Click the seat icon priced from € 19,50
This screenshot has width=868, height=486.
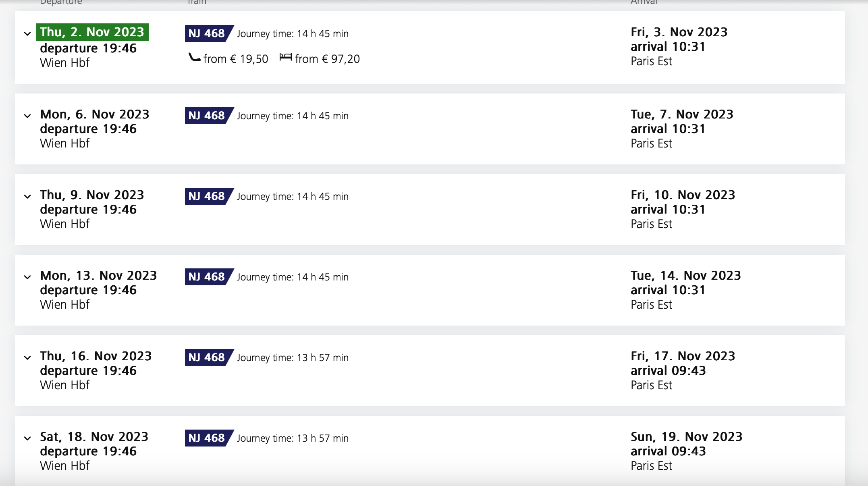195,58
